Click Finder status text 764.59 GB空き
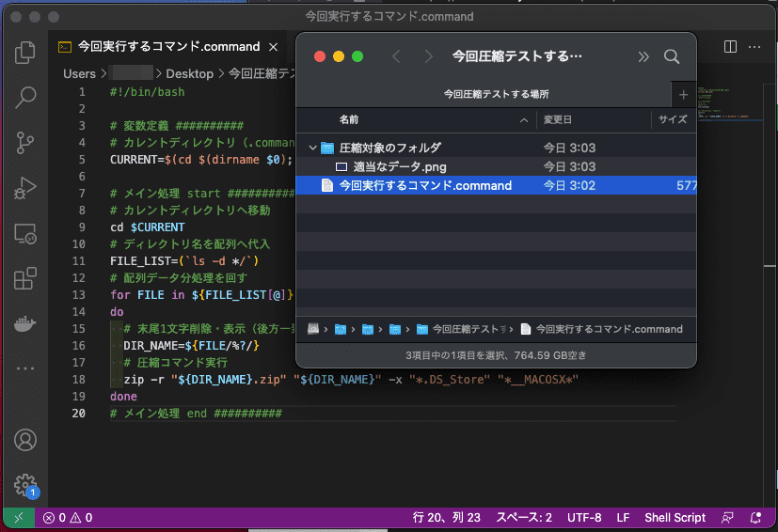The image size is (778, 532). 550,355
